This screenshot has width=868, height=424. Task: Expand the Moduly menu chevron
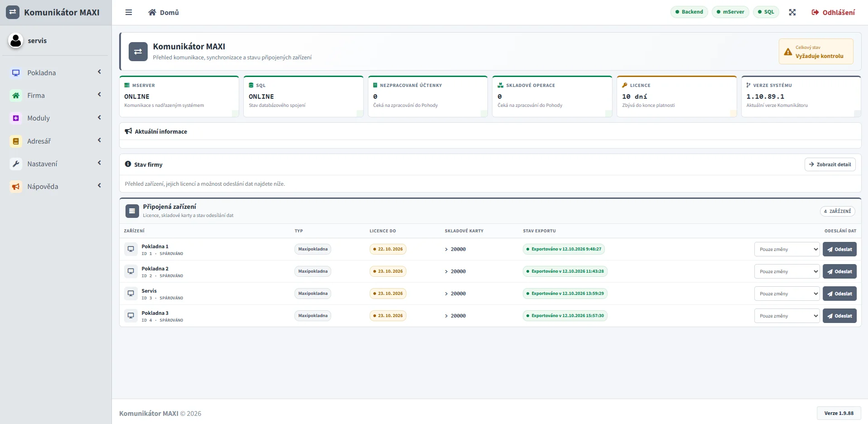coord(99,118)
